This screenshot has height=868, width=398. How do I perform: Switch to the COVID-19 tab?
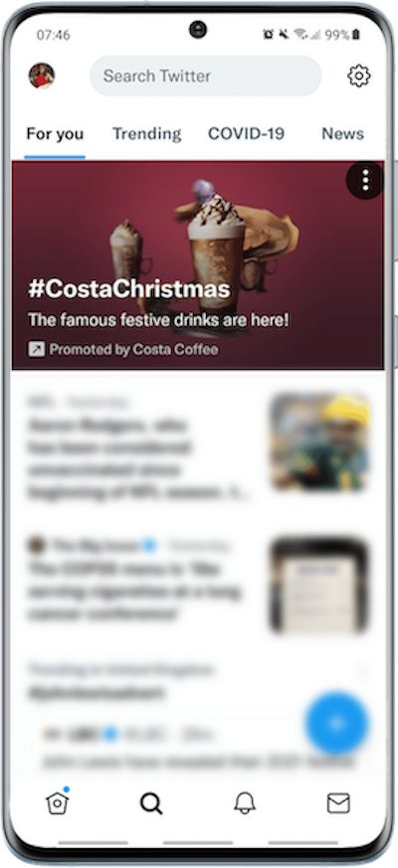click(x=246, y=134)
